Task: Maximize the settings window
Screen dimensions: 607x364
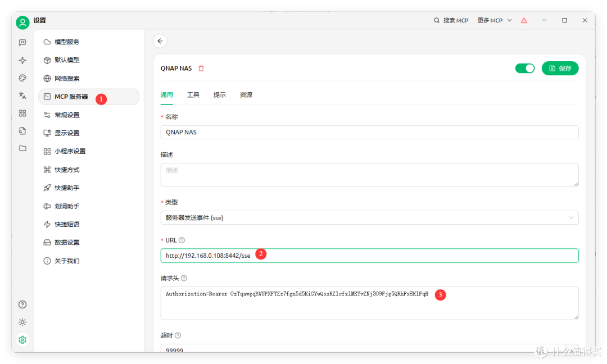Action: 564,20
